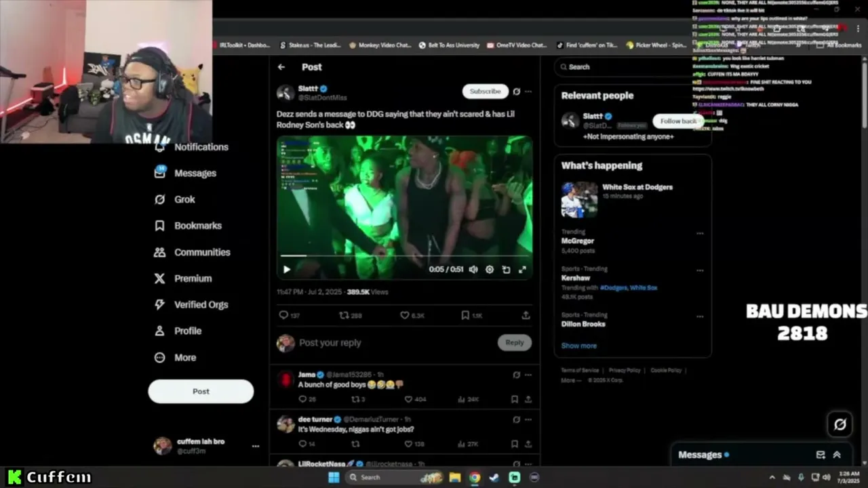Share Jama's comment
This screenshot has width=868, height=488.
pos(528,400)
